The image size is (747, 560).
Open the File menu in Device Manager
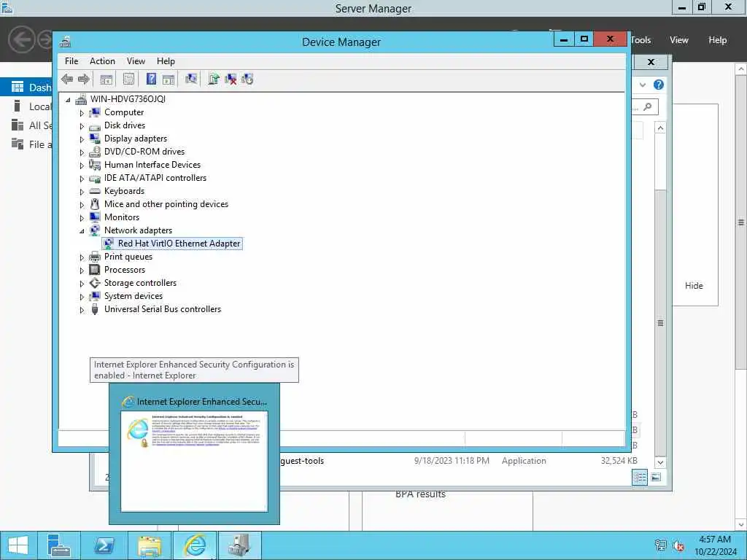[71, 61]
